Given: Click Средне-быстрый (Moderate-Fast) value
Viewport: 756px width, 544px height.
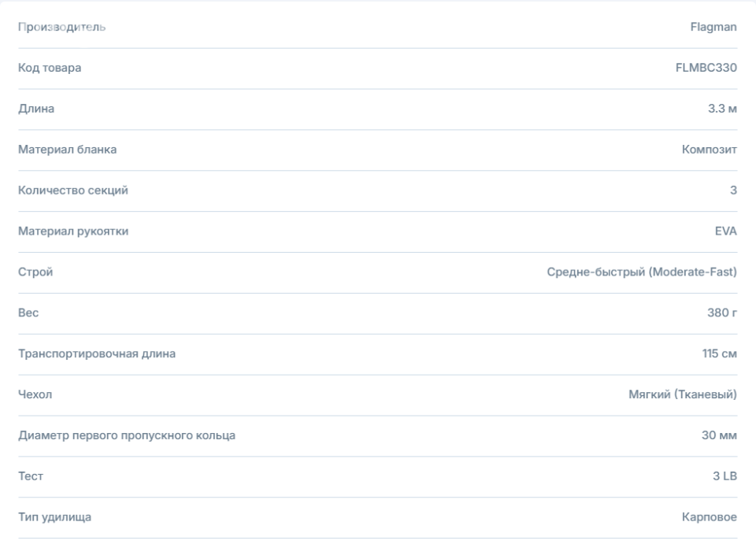Looking at the screenshot, I should tap(642, 272).
